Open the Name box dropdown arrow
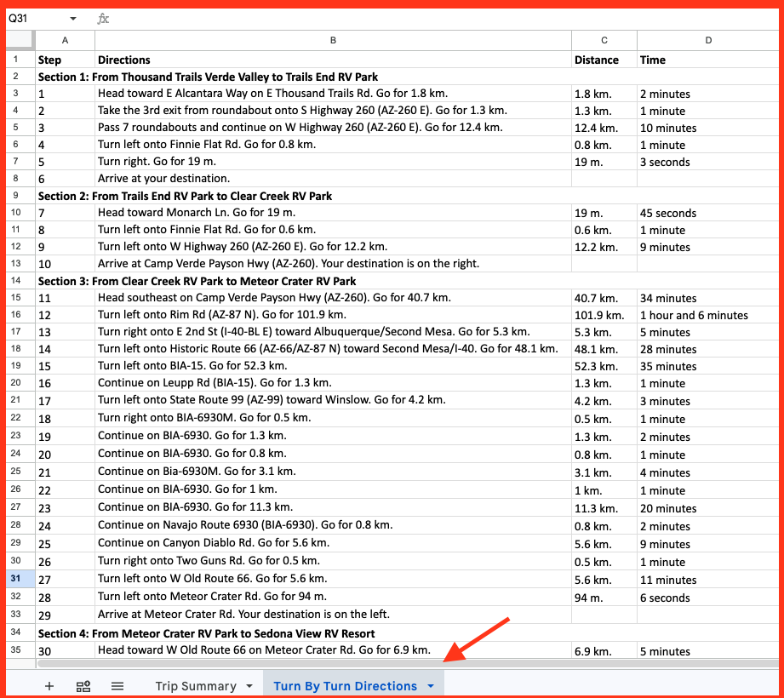This screenshot has width=784, height=698. click(73, 19)
